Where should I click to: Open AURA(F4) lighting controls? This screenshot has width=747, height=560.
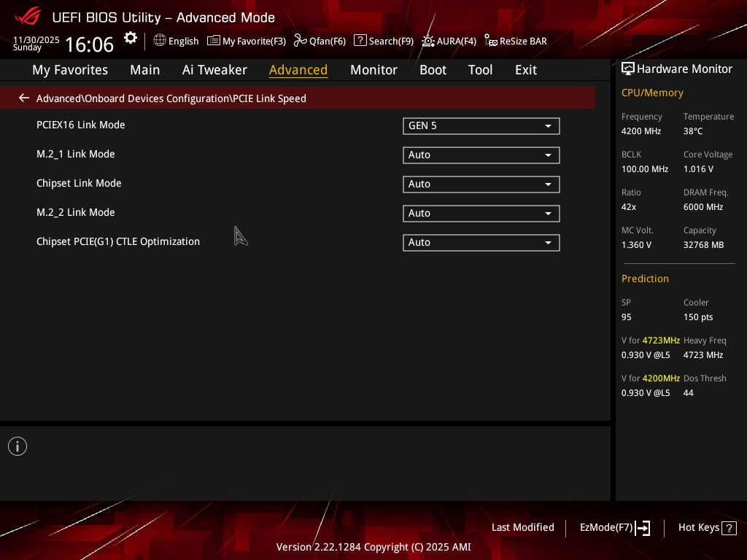[449, 41]
